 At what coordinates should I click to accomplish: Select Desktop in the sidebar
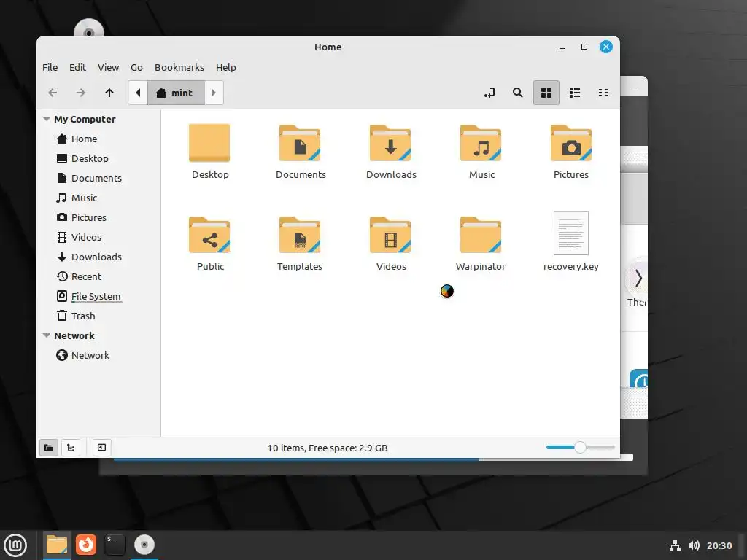pos(98,158)
